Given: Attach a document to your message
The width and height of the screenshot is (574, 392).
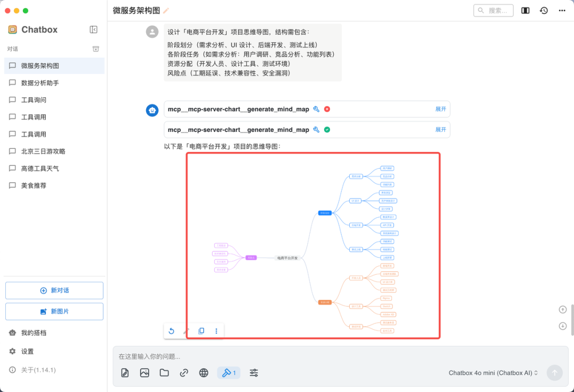Looking at the screenshot, I should (x=124, y=372).
